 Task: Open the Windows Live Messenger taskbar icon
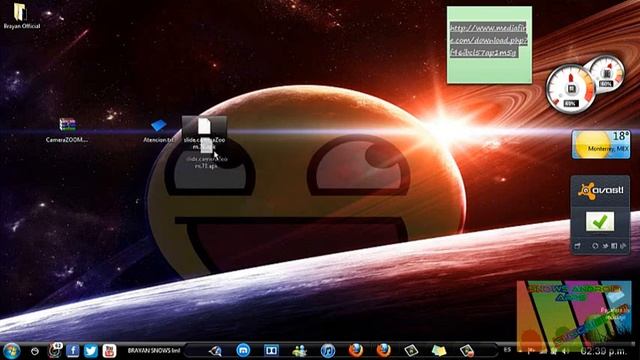[x=300, y=351]
